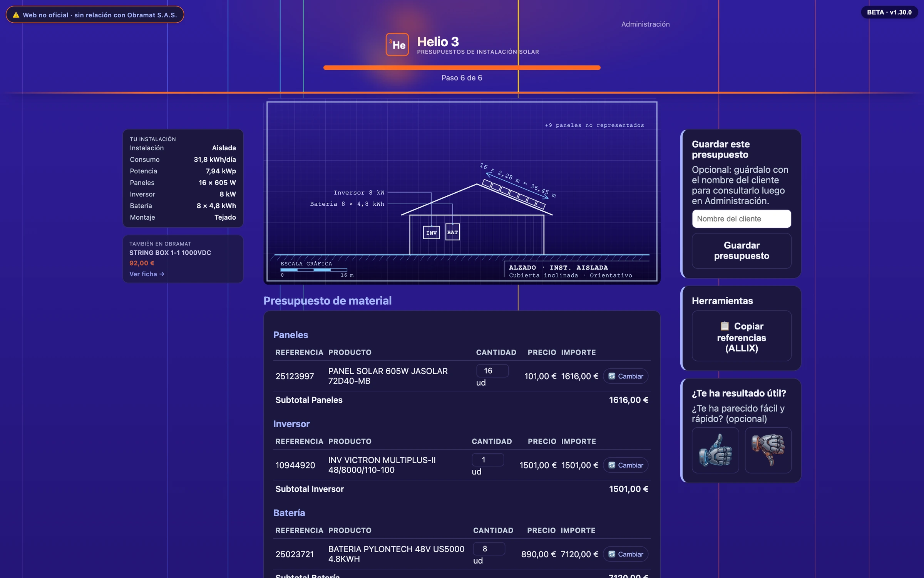This screenshot has height=578, width=924.
Task: Click the INV box in the diagram
Action: [x=432, y=233]
